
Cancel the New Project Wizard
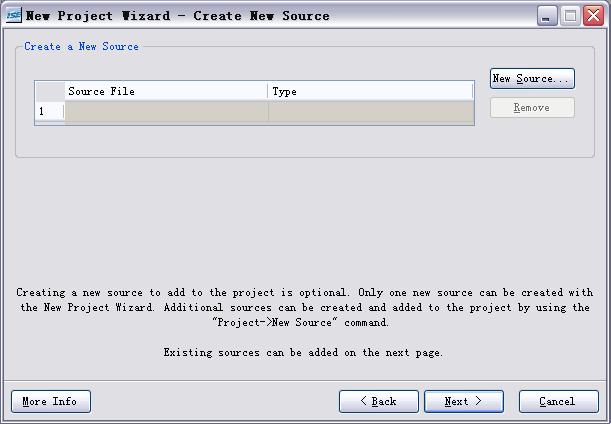pos(558,401)
